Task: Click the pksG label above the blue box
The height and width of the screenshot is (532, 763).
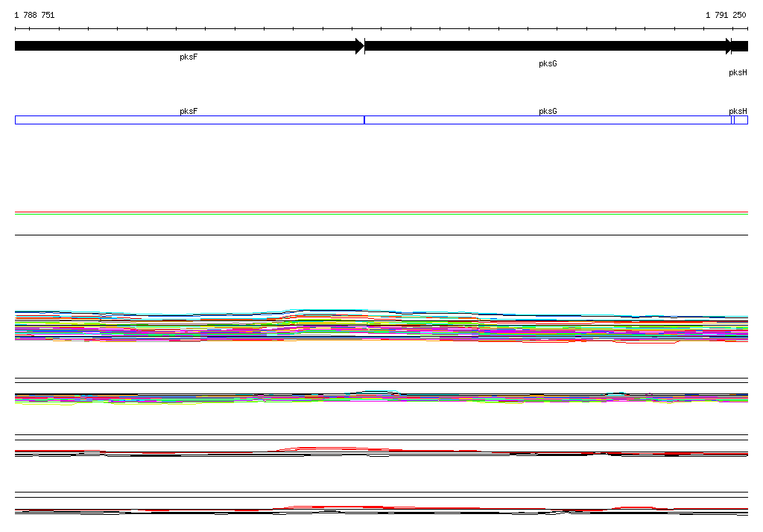Action: pyautogui.click(x=548, y=111)
